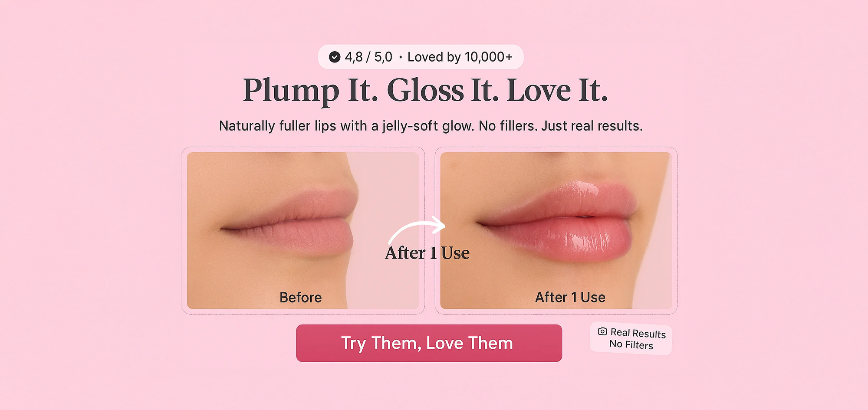Click the Try Them, Love Them button

pos(429,343)
